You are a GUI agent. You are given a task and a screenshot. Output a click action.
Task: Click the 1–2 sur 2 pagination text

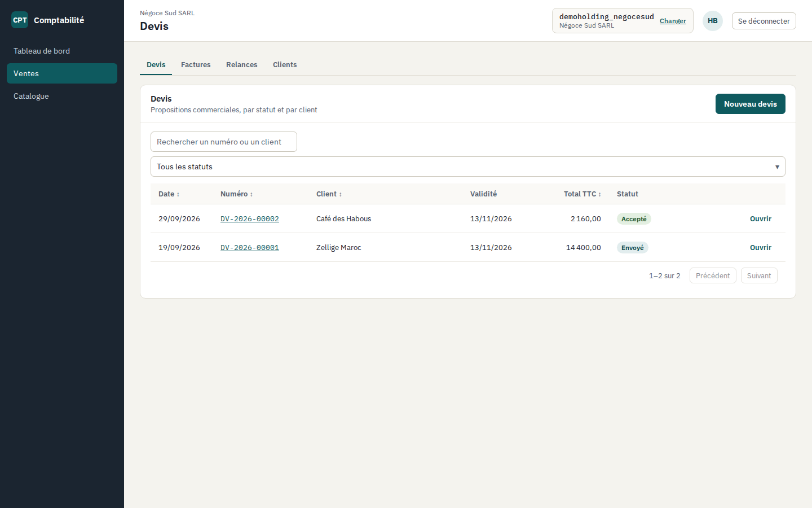pyautogui.click(x=665, y=276)
